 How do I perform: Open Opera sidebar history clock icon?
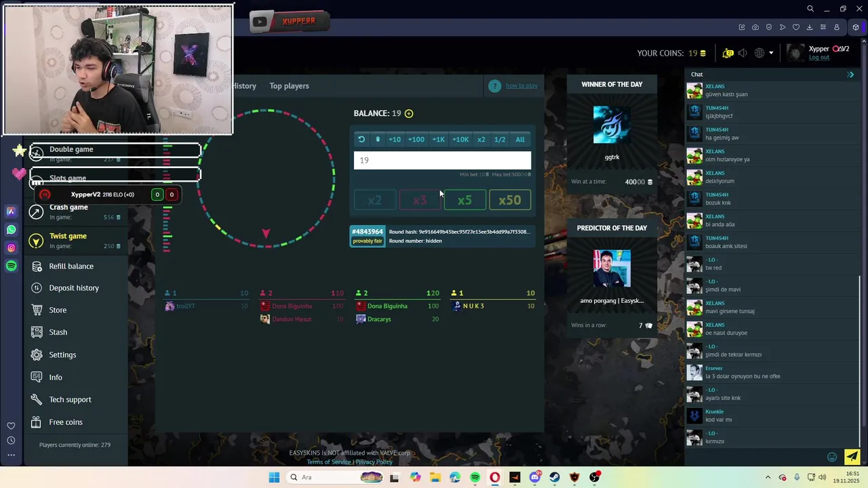tap(11, 441)
